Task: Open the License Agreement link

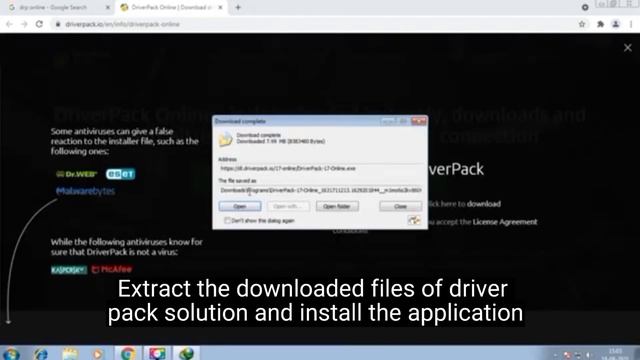Action: [x=505, y=222]
